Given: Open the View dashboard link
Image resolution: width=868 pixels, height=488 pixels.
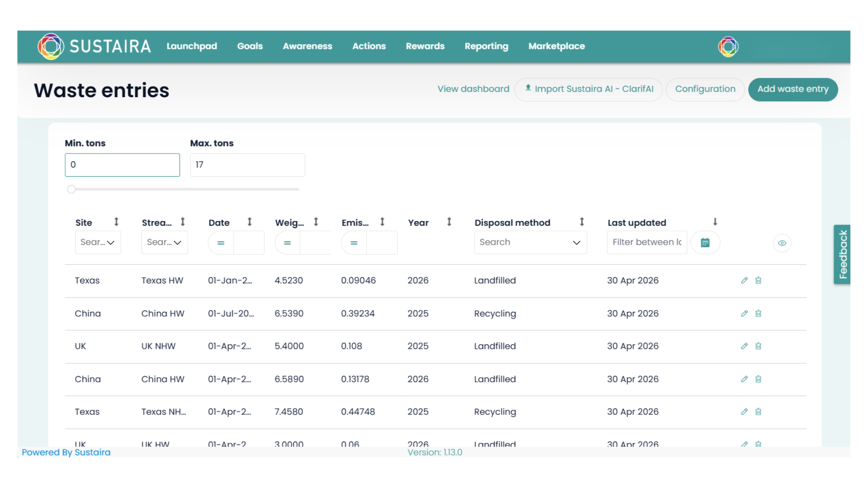Looking at the screenshot, I should [473, 89].
